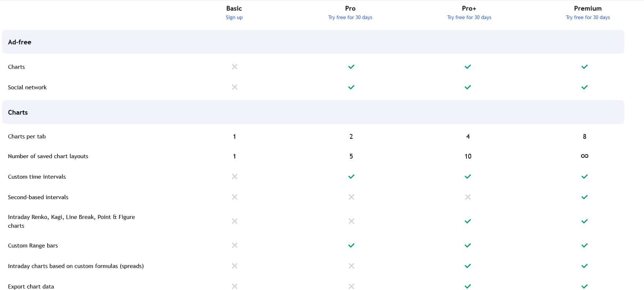This screenshot has height=290, width=644.
Task: Click Pro+ gray X for Second-based intervals
Action: pos(468,197)
